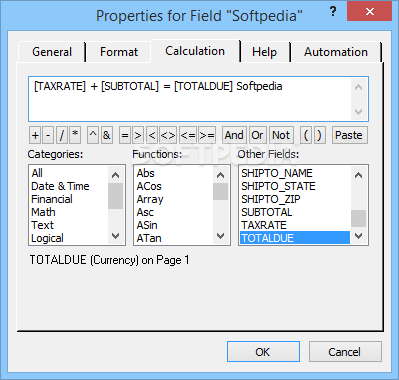This screenshot has width=399, height=380.
Task: Insert the Not logical operator
Action: coord(281,135)
